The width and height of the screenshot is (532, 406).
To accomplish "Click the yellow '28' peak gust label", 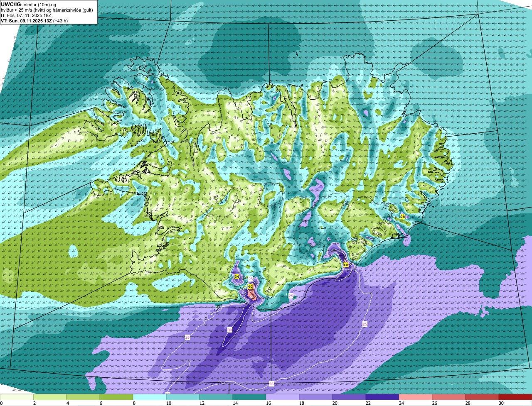I will tap(402, 217).
